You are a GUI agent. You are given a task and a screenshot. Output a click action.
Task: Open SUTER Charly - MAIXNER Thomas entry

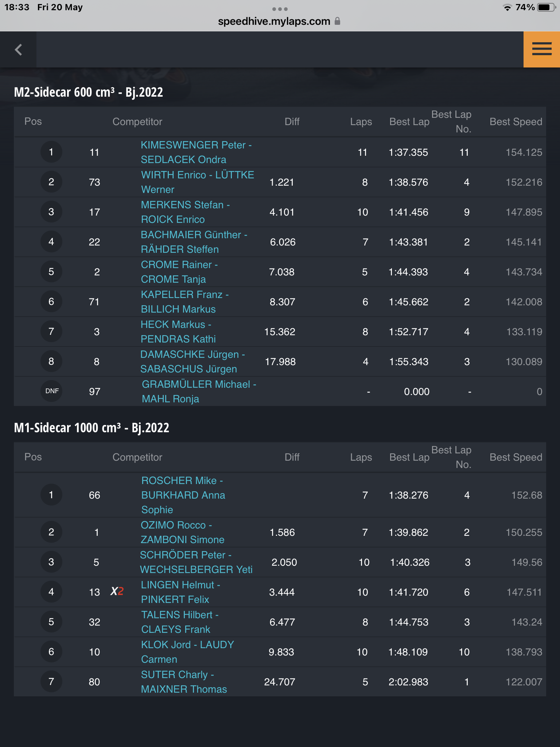(x=184, y=682)
